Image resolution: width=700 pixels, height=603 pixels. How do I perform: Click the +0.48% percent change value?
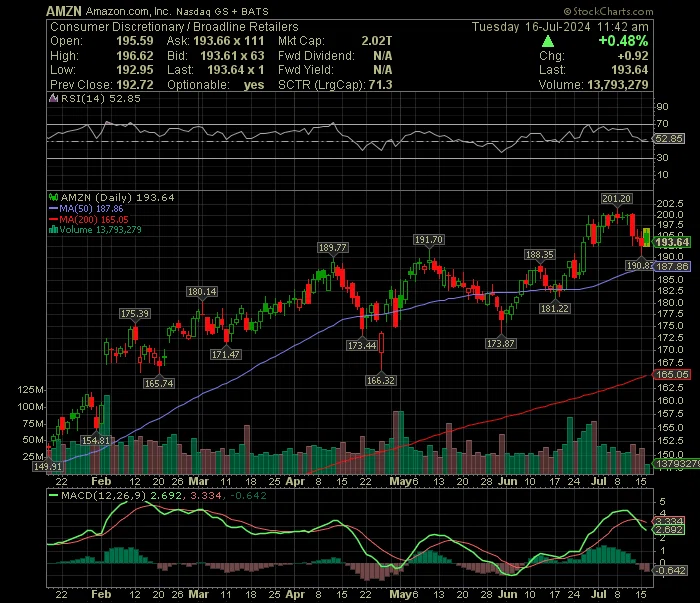[x=623, y=41]
